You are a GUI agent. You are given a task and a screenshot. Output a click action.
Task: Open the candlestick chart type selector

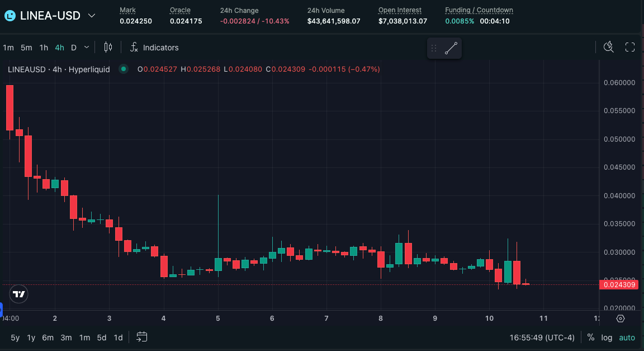pos(108,48)
